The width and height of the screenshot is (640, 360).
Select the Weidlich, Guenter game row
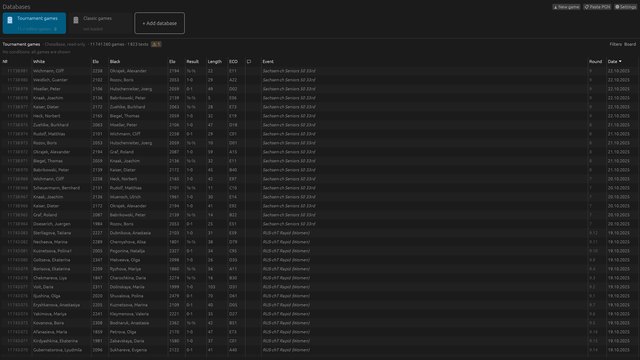click(x=320, y=80)
